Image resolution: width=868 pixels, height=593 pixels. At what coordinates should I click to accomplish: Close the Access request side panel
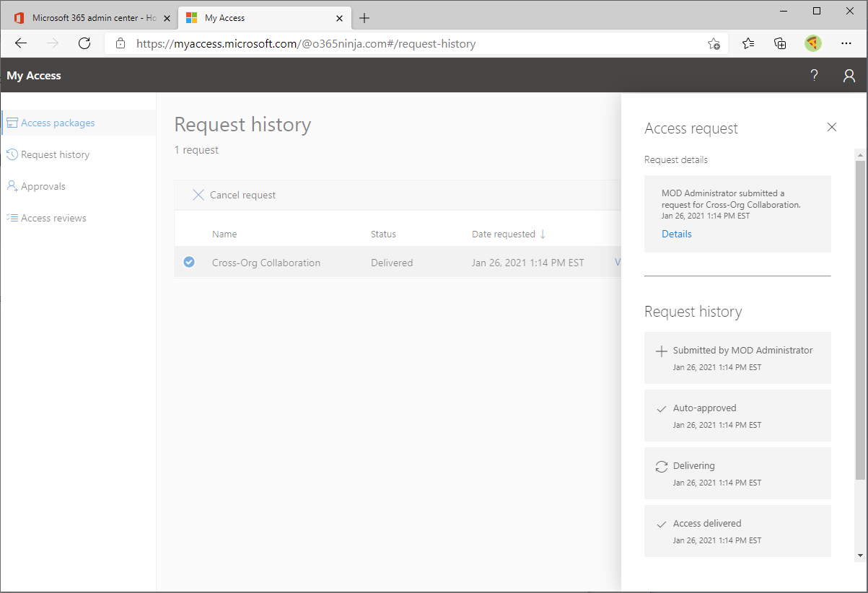(831, 127)
